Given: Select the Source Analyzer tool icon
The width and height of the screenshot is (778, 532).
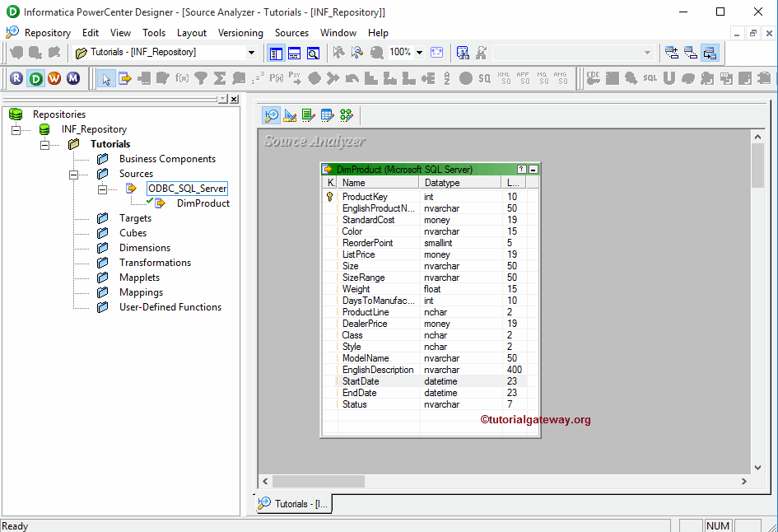Looking at the screenshot, I should 271,115.
